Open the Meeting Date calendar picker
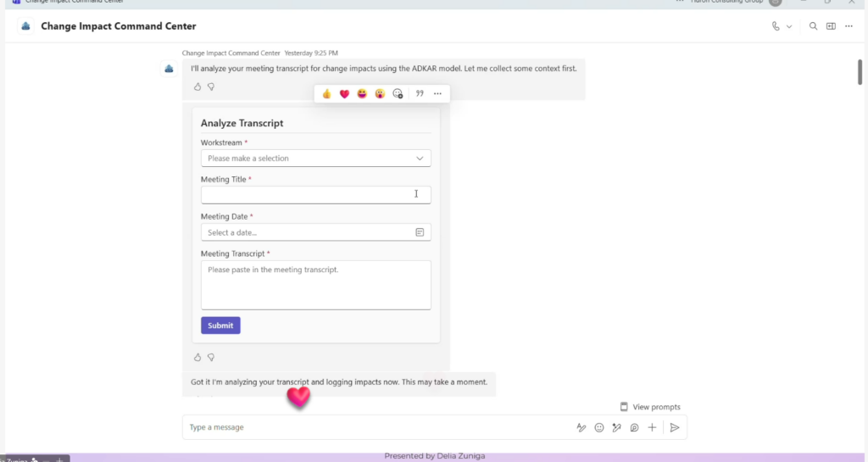The height and width of the screenshot is (462, 868). (x=420, y=232)
